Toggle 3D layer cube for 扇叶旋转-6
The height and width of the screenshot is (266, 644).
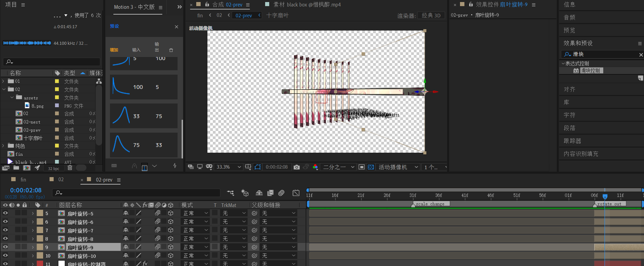tap(171, 222)
